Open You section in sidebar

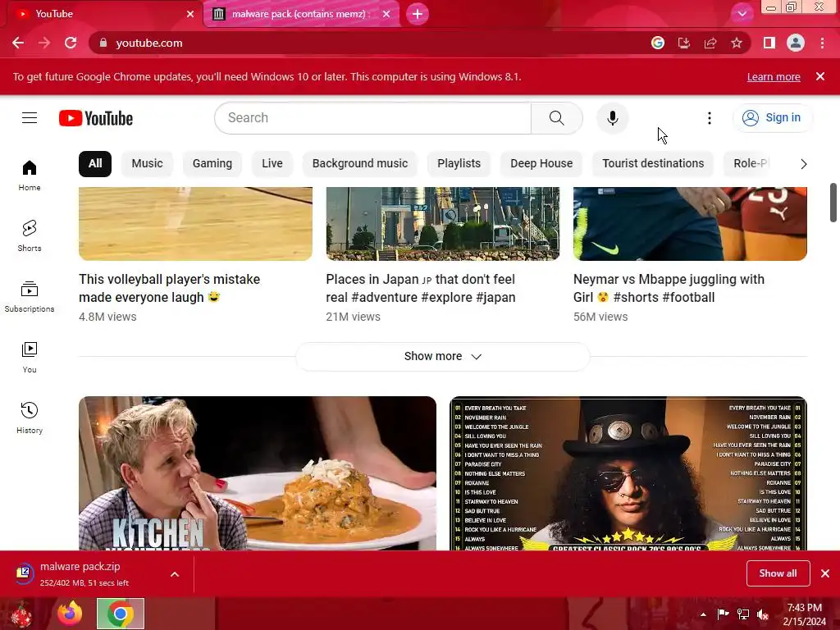click(x=30, y=358)
